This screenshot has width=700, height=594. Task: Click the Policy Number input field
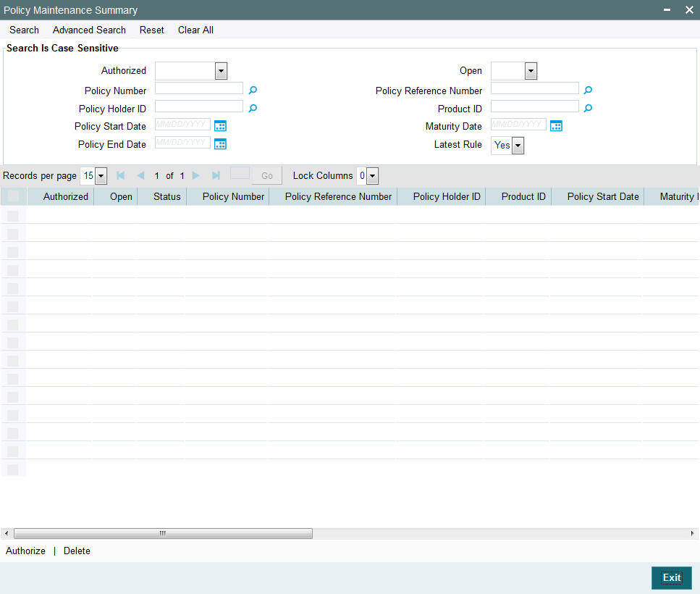tap(199, 88)
